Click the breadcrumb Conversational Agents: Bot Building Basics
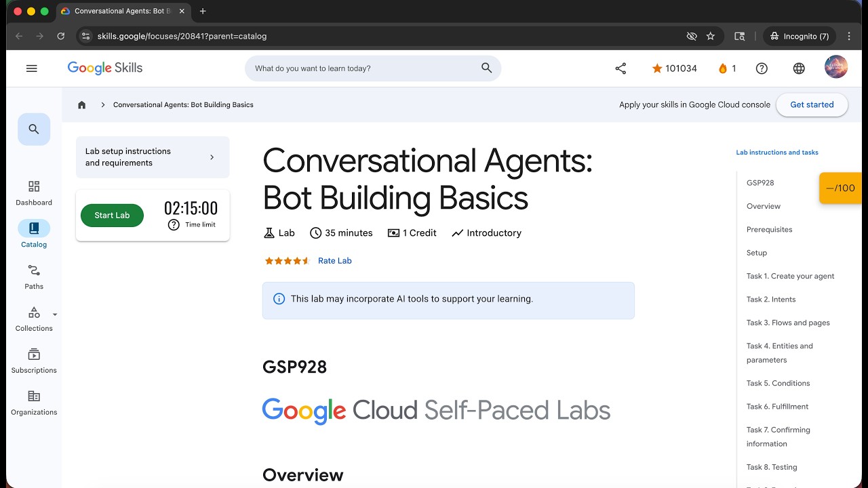This screenshot has width=868, height=488. pos(183,105)
